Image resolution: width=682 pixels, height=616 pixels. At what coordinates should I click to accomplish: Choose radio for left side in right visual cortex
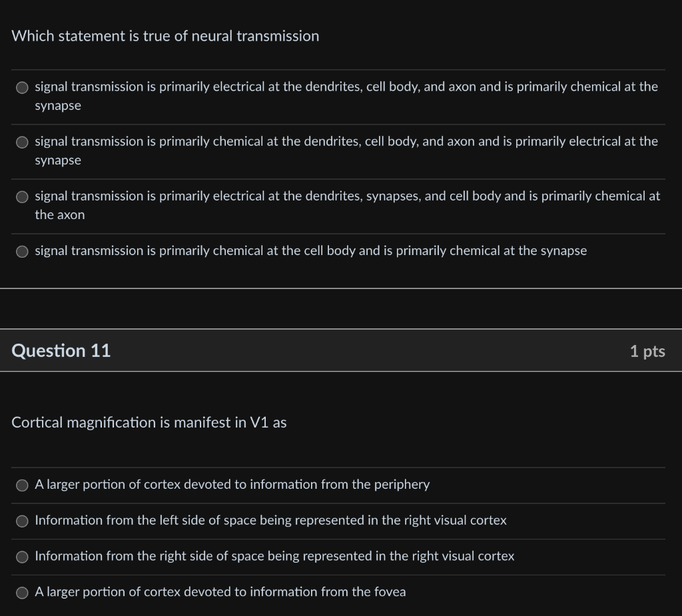(x=22, y=521)
